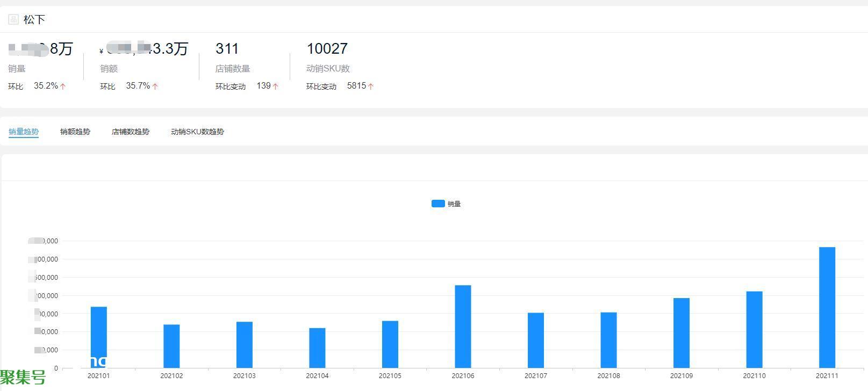
Task: Click the 5815 SKU change value
Action: click(x=356, y=86)
